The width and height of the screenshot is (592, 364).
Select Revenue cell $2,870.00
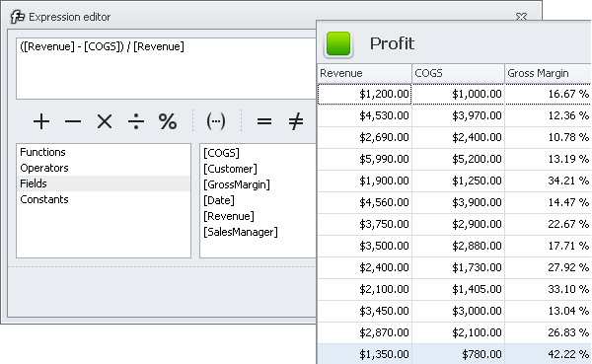[364, 332]
